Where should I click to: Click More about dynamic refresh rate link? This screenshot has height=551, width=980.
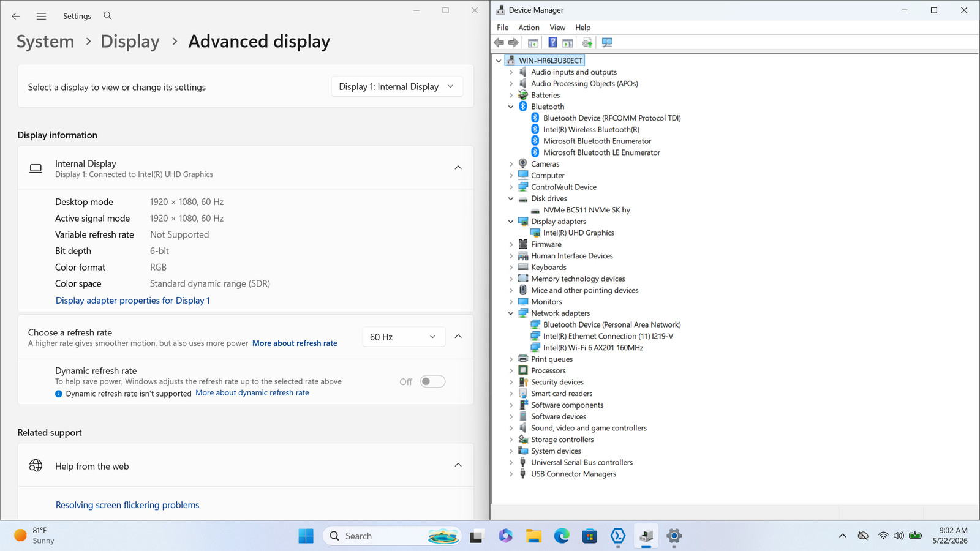(252, 393)
